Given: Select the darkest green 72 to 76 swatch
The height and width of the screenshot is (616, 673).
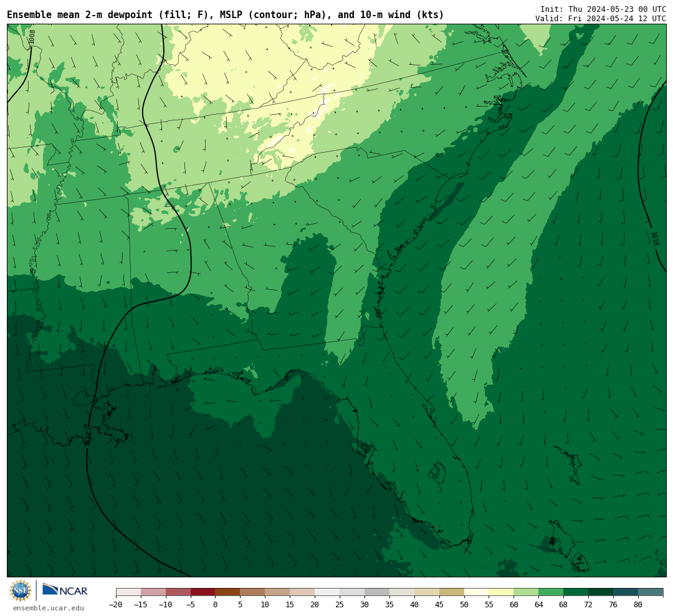Looking at the screenshot, I should 601,592.
